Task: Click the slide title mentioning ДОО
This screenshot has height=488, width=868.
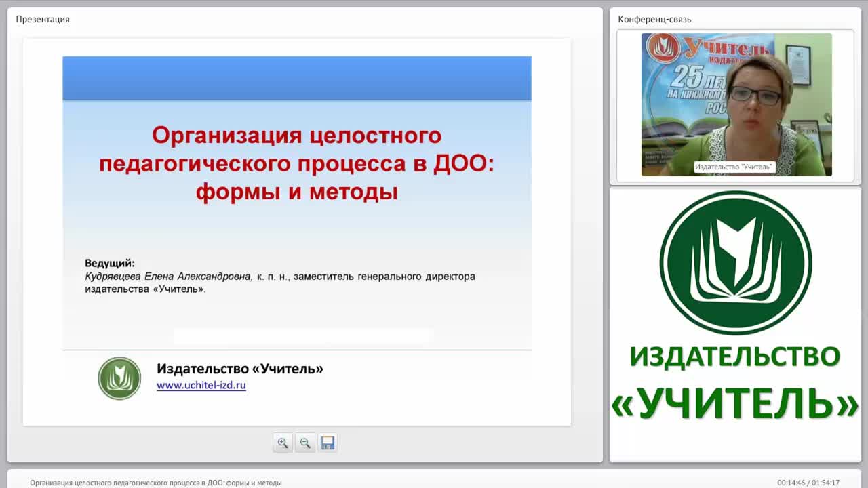Action: pos(297,163)
